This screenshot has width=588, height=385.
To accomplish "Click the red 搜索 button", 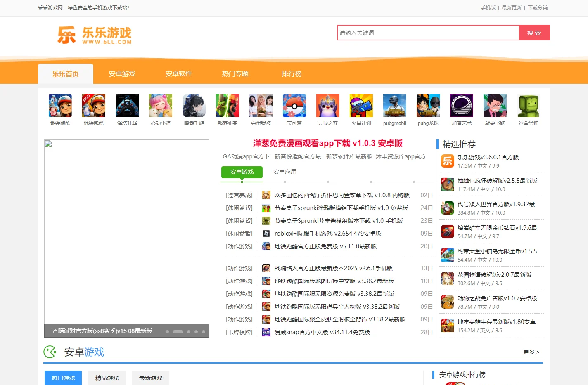I will click(x=534, y=33).
